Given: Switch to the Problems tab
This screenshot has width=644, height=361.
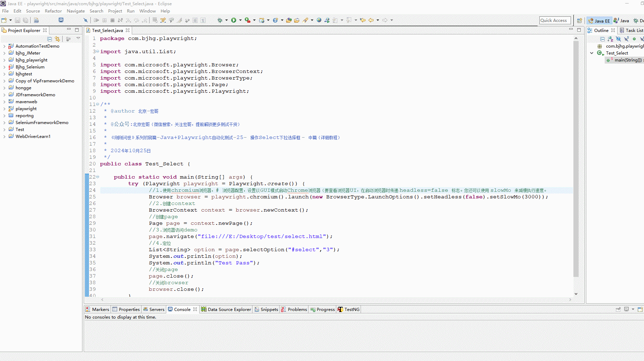Looking at the screenshot, I should click(297, 309).
